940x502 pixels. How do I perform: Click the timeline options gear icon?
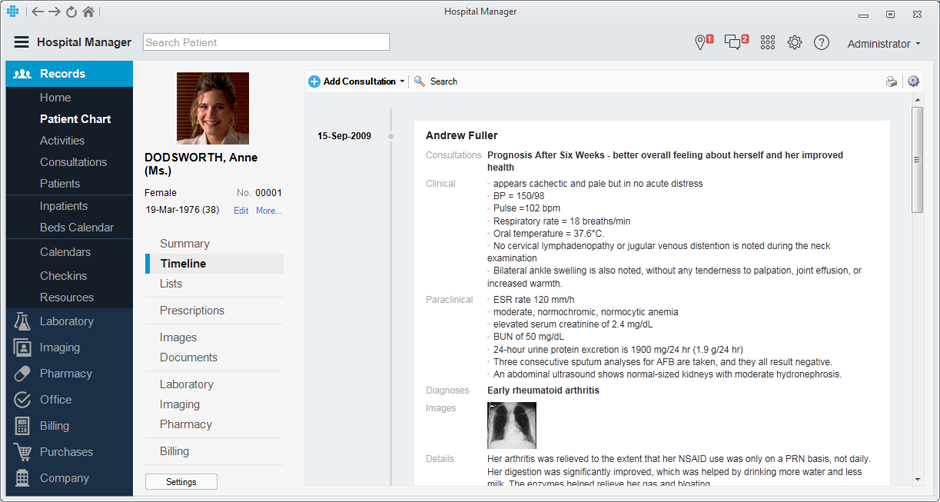(x=913, y=82)
